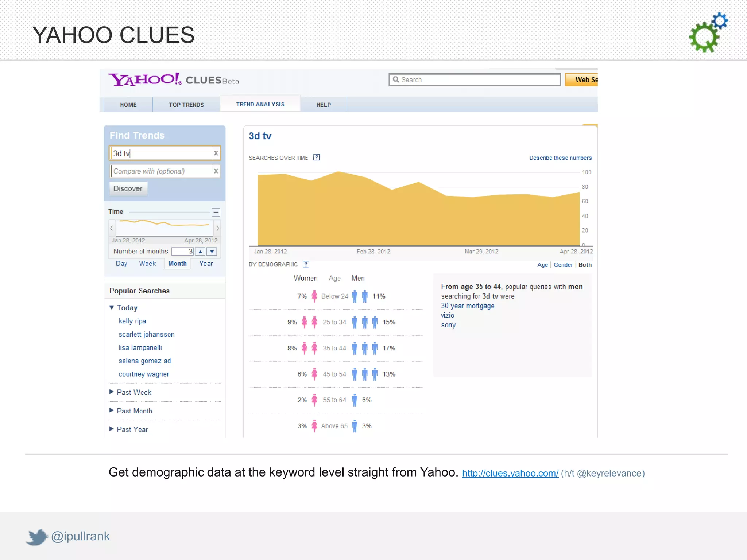The height and width of the screenshot is (560, 747).
Task: Click the Web Search button
Action: point(581,80)
